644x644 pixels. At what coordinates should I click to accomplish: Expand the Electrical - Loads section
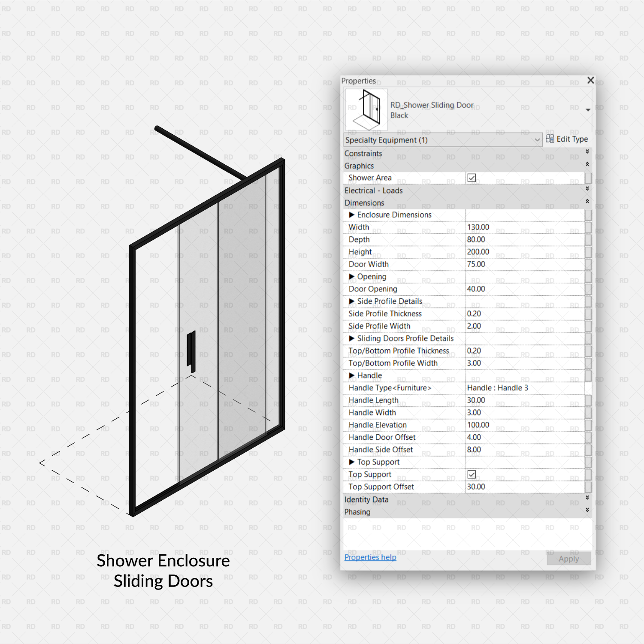587,188
